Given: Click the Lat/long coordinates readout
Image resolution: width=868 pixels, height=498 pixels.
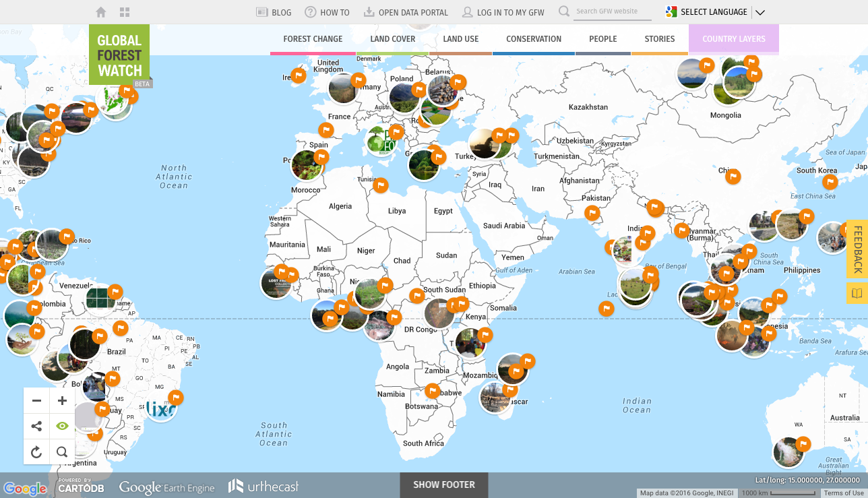Looking at the screenshot, I should point(808,480).
